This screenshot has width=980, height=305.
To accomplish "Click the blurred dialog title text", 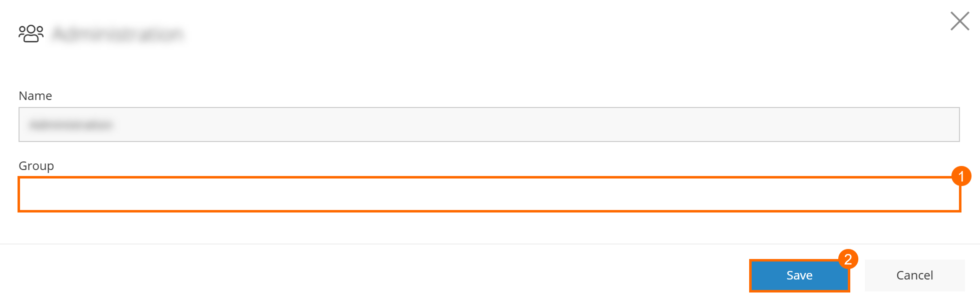I will click(118, 34).
